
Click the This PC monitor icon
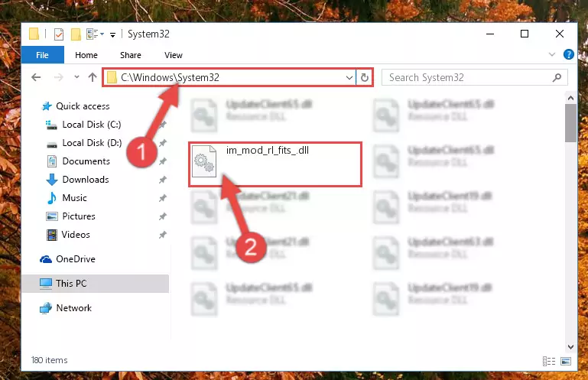click(46, 284)
